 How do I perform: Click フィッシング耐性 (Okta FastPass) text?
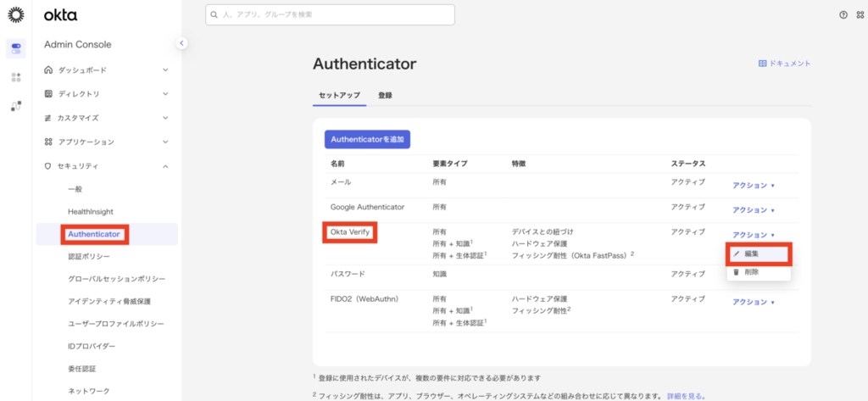[573, 255]
